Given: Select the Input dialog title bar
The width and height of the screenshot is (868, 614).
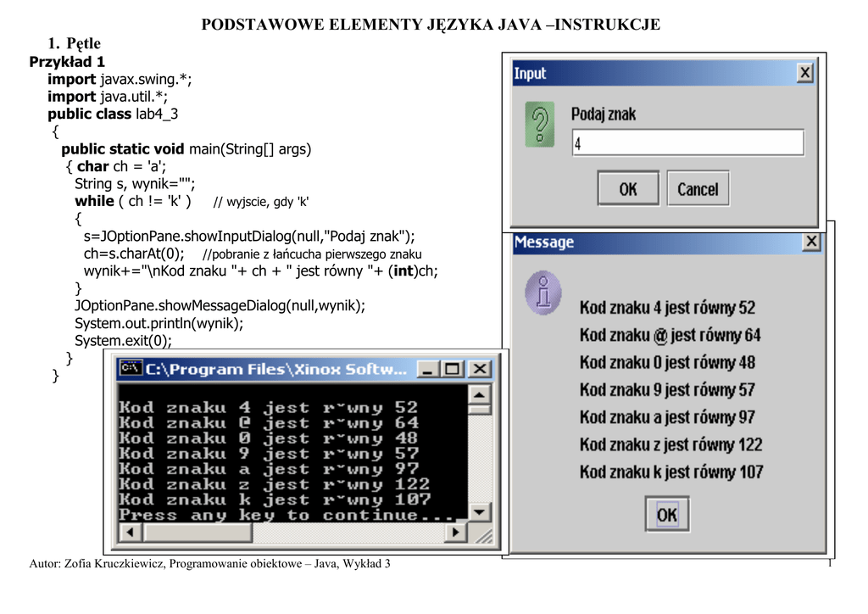Looking at the screenshot, I should point(653,74).
